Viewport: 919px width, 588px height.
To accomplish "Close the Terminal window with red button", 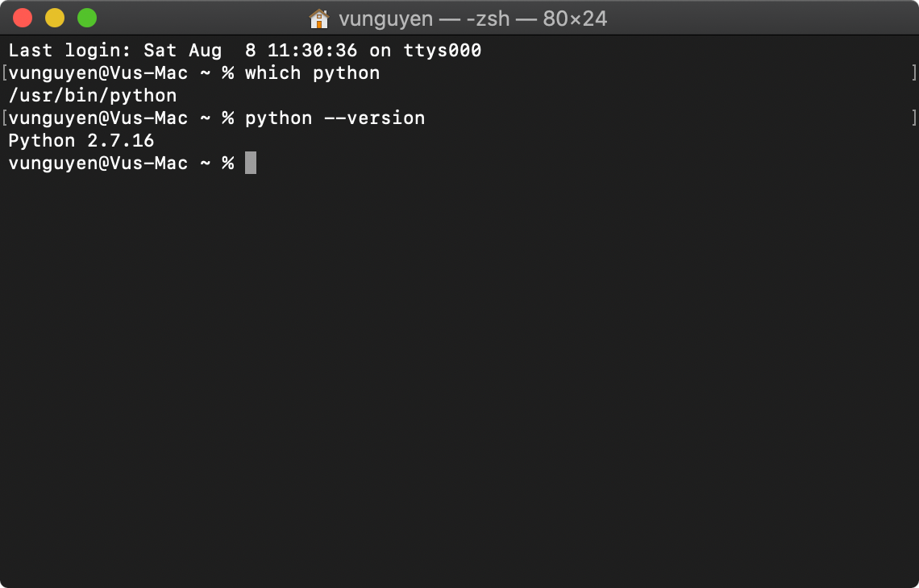I will coord(23,19).
